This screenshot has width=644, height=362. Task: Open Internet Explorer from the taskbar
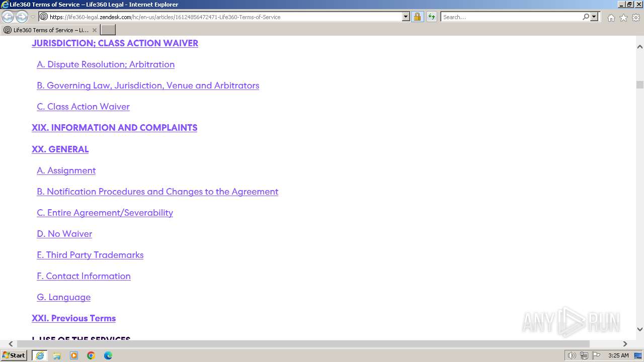(x=40, y=355)
